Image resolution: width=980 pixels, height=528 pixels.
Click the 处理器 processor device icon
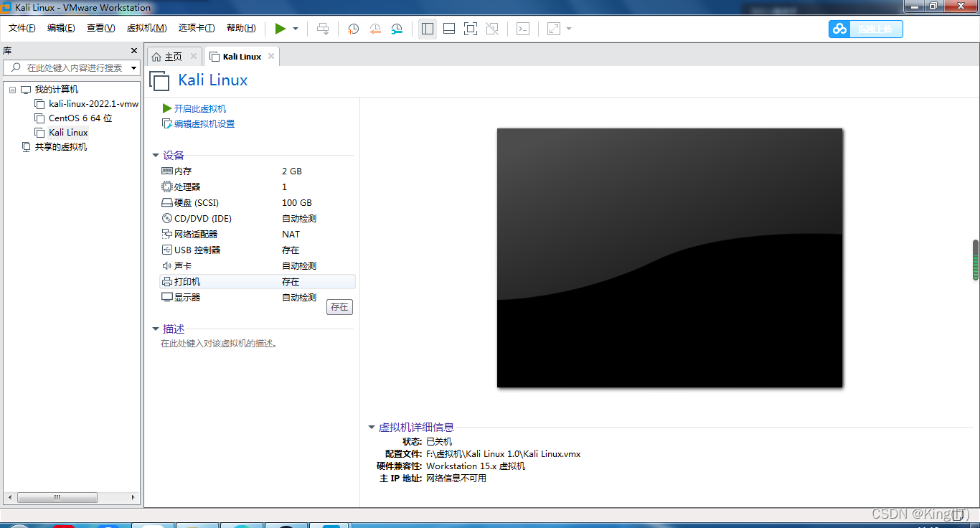pyautogui.click(x=167, y=187)
